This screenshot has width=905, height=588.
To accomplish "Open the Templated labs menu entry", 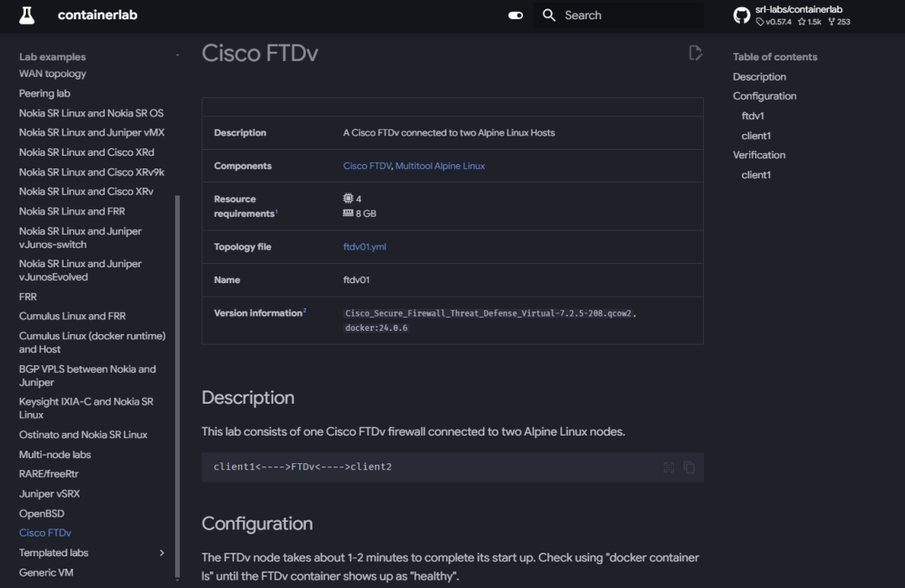I will point(54,553).
